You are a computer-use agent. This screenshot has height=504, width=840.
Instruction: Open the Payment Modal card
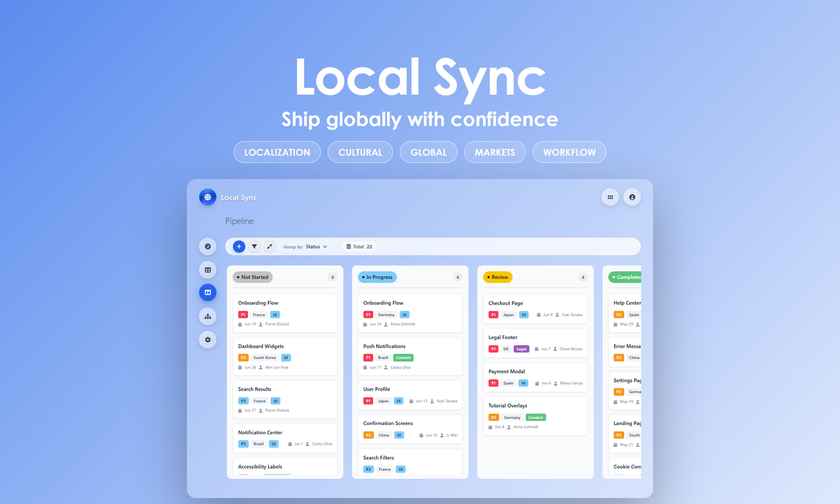535,377
